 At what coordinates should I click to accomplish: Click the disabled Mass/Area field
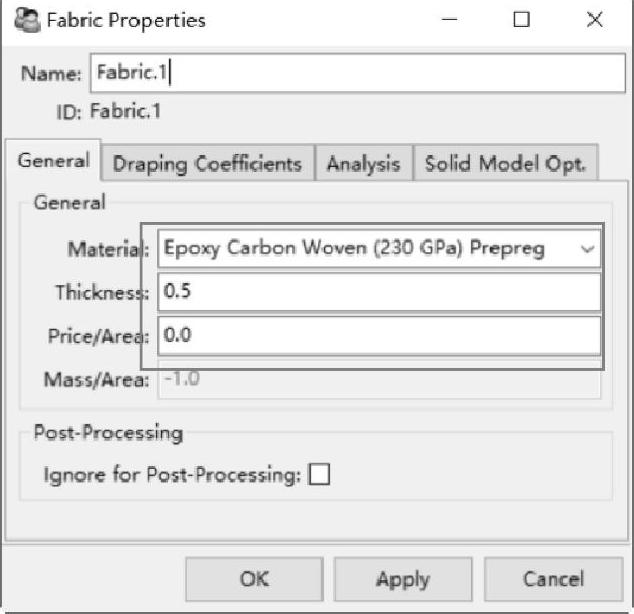click(x=378, y=379)
